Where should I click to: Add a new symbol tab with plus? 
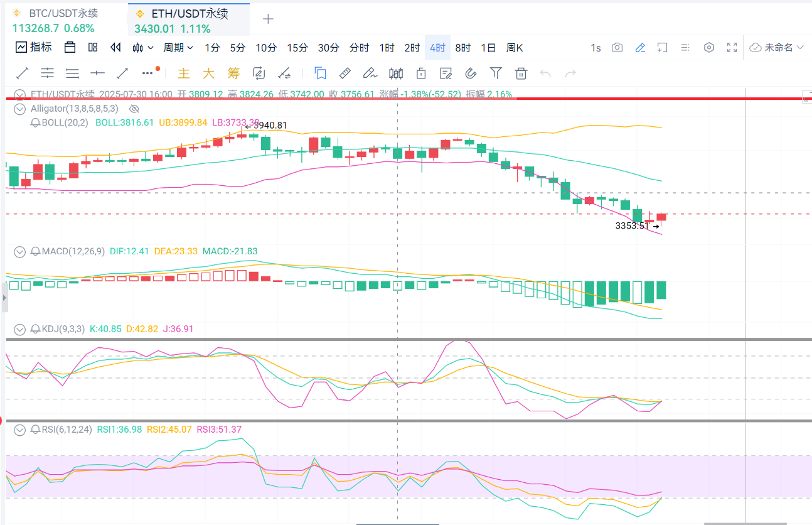(268, 19)
